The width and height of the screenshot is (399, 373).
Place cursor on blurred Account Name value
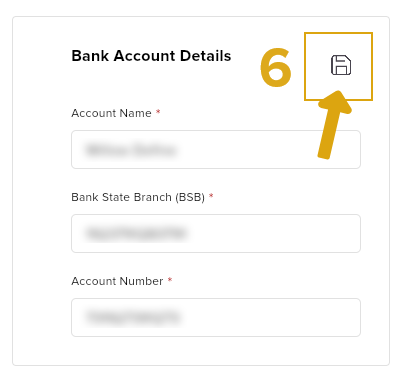coord(131,150)
